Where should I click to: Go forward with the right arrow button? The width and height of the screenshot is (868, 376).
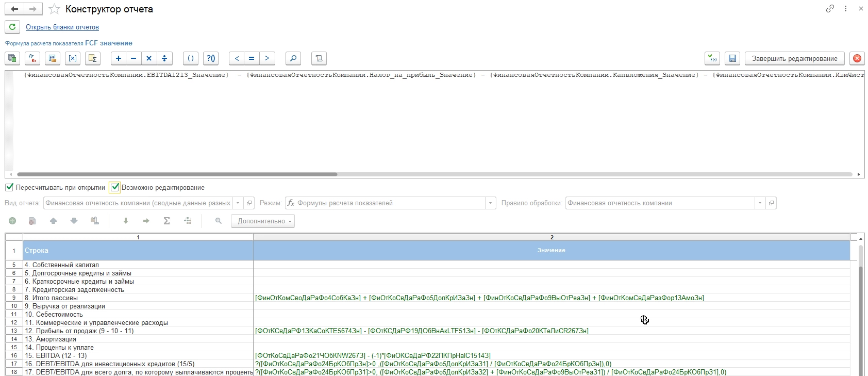(x=33, y=9)
